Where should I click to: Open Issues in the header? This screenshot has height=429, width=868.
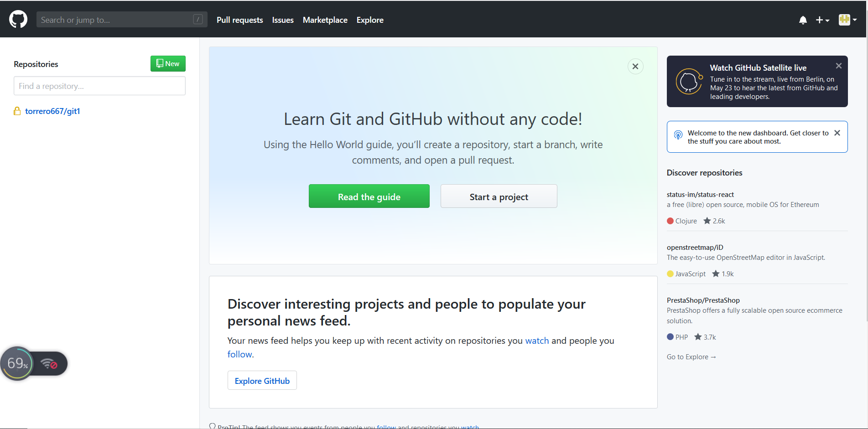tap(283, 20)
